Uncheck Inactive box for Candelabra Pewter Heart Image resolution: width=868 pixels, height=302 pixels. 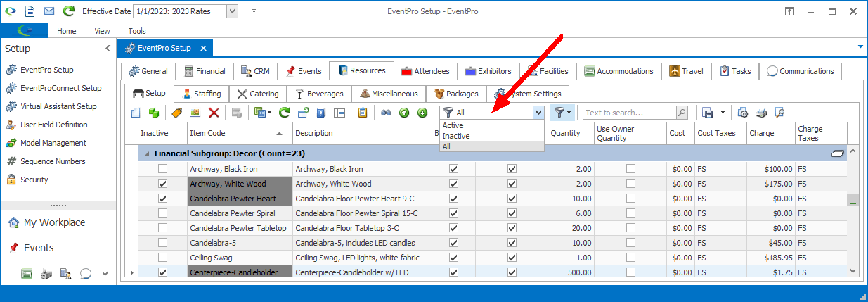(x=163, y=199)
